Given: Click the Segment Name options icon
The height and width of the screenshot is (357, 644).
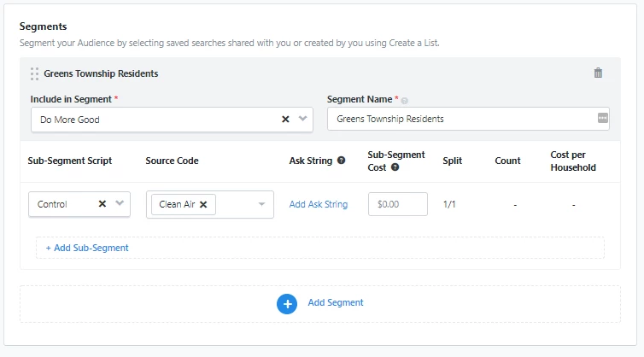Looking at the screenshot, I should [603, 119].
